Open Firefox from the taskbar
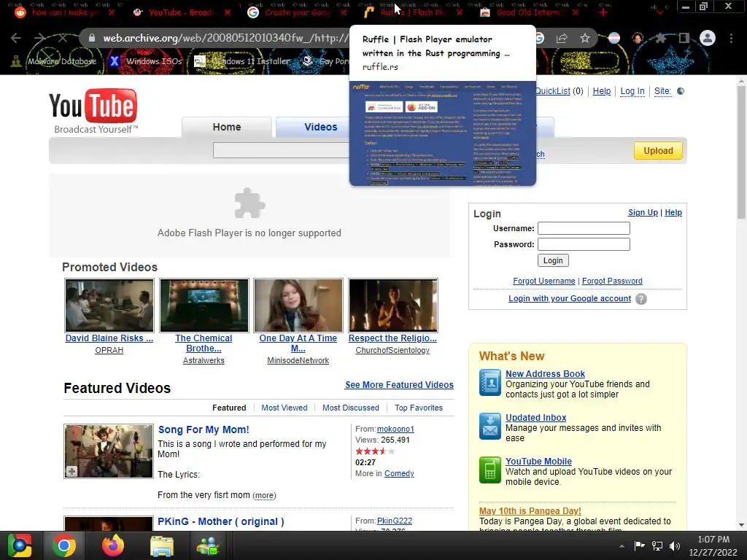747x560 pixels. click(x=113, y=545)
